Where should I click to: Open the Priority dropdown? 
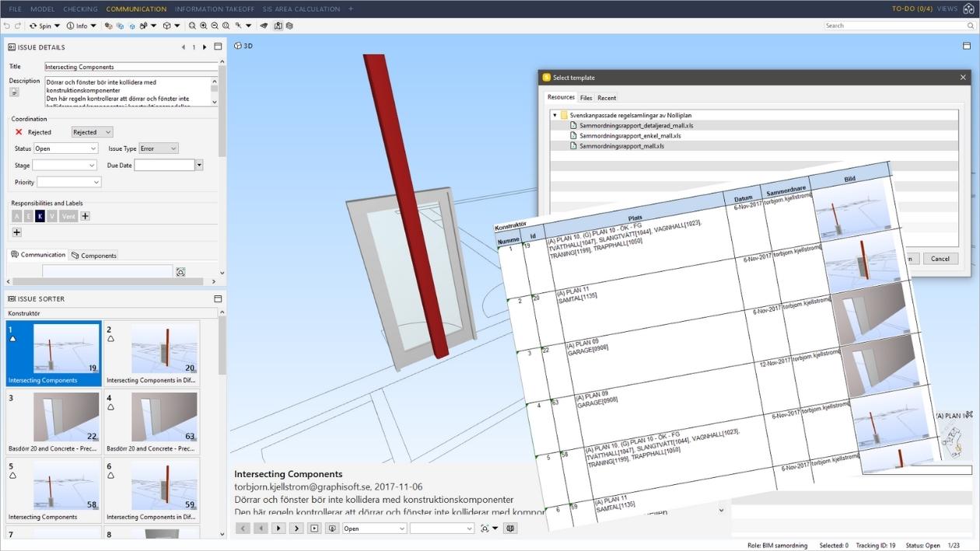coord(69,183)
